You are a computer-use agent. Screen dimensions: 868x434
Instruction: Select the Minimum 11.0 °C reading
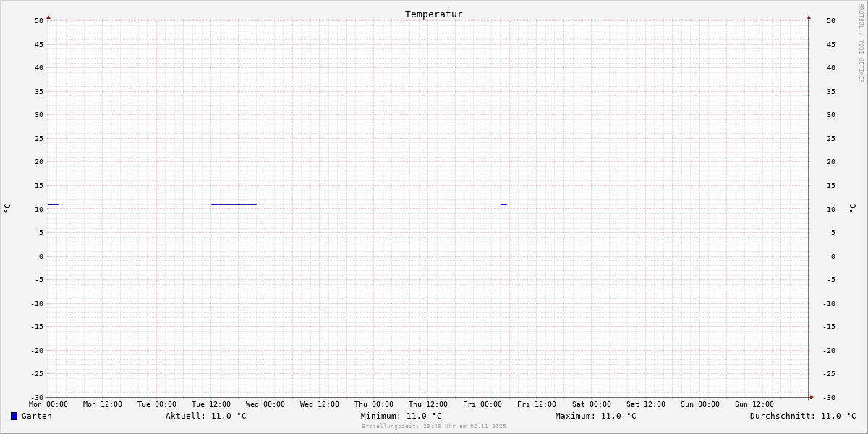(x=401, y=416)
